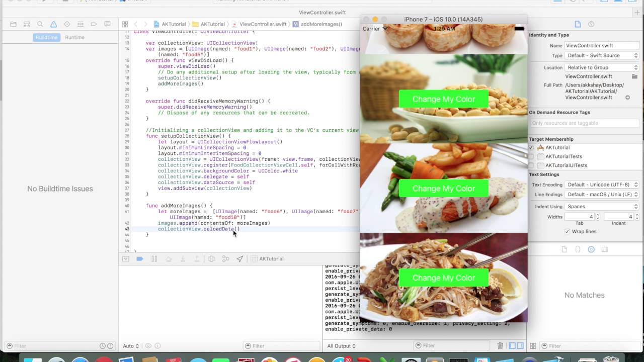
Task: Open the All Output console dropdown
Action: click(x=342, y=346)
